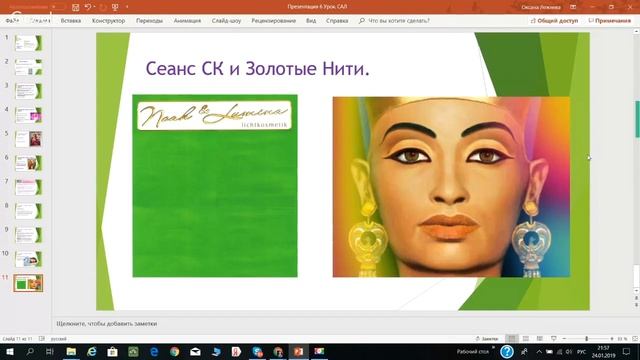The width and height of the screenshot is (640, 360).
Task: Start slideshow icon in status bar
Action: point(553,339)
